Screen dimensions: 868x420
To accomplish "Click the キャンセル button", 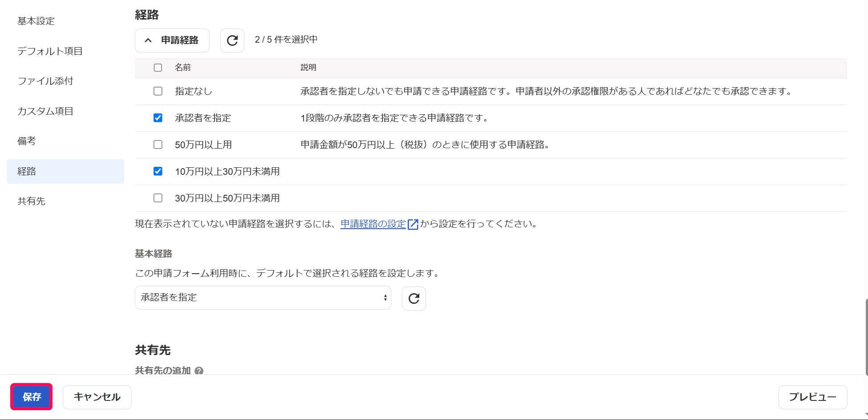I will pos(97,397).
